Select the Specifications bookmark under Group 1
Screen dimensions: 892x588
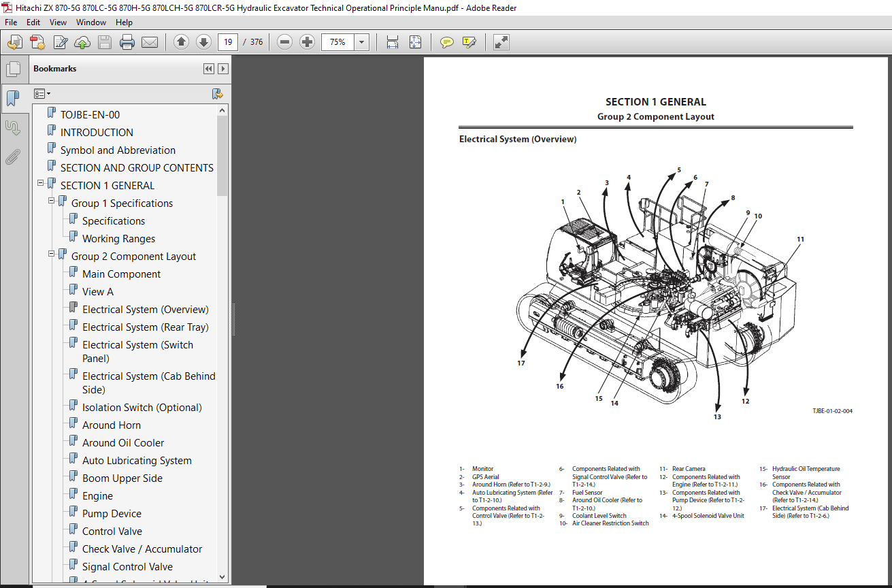point(113,221)
